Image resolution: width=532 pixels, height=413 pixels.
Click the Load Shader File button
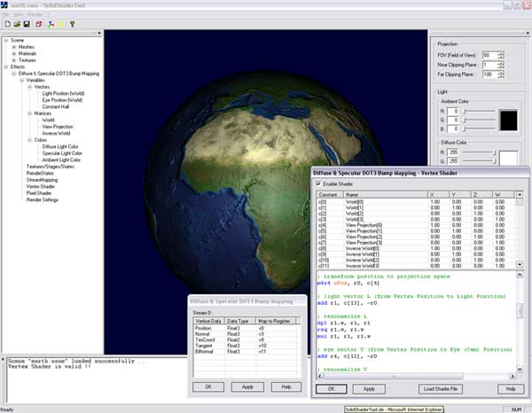441,389
